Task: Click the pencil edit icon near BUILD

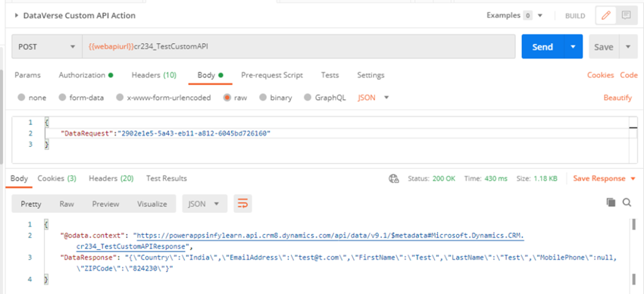Action: pyautogui.click(x=606, y=16)
